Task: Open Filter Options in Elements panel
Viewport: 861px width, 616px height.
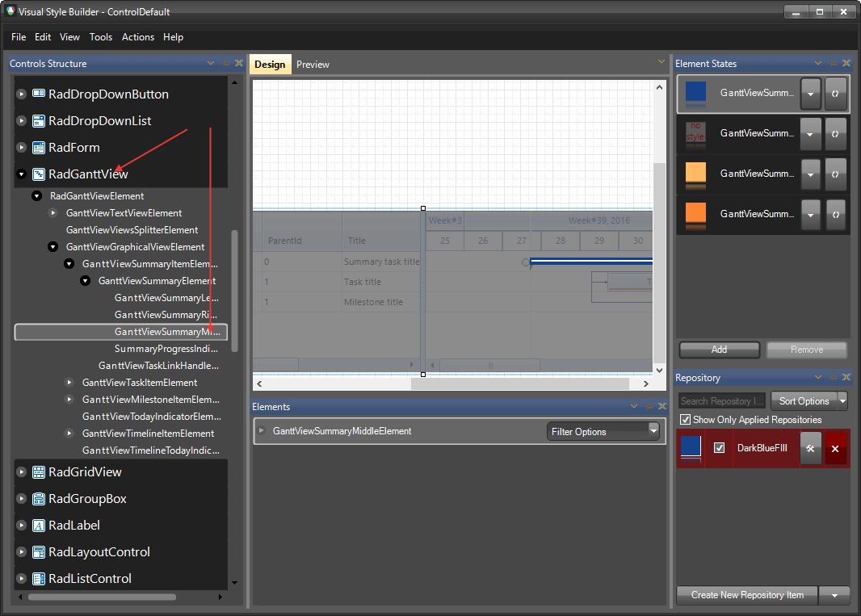Action: point(603,431)
